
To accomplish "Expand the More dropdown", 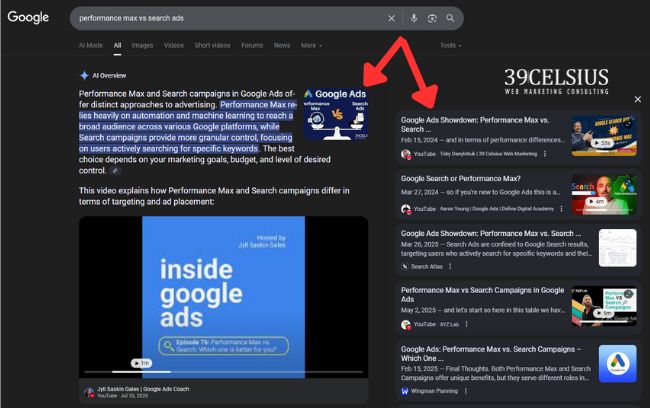I will [311, 45].
